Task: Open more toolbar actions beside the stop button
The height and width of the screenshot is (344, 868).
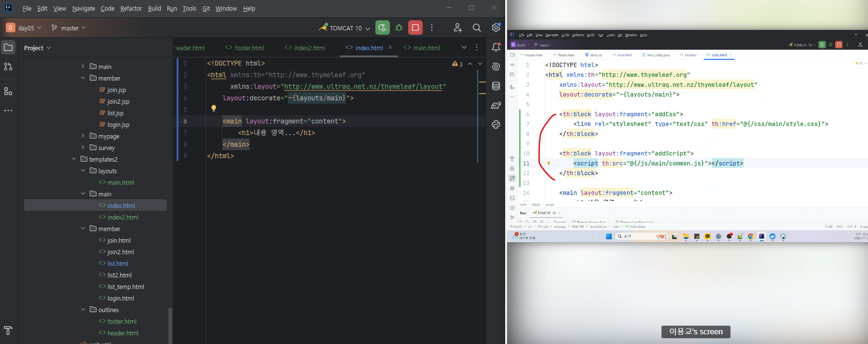Action: click(x=432, y=28)
